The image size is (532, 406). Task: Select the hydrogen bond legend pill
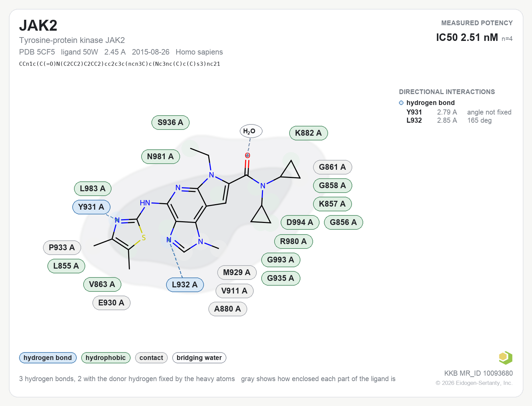[x=48, y=358]
